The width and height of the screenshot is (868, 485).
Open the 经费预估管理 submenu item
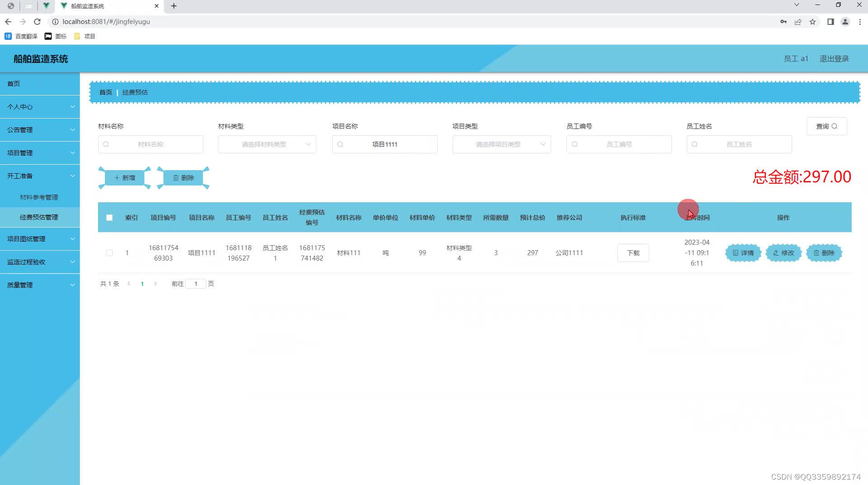tap(39, 217)
